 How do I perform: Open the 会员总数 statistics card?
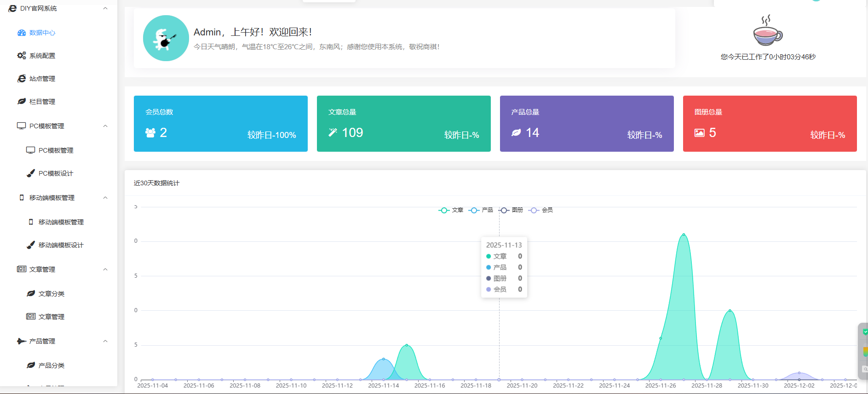[x=220, y=124]
